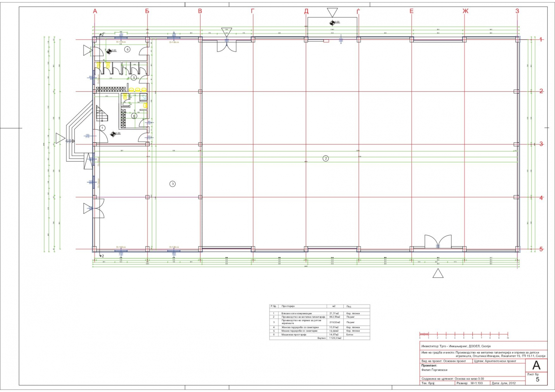Select the scale text М=1:100
The height and width of the screenshot is (392, 555).
476,383
